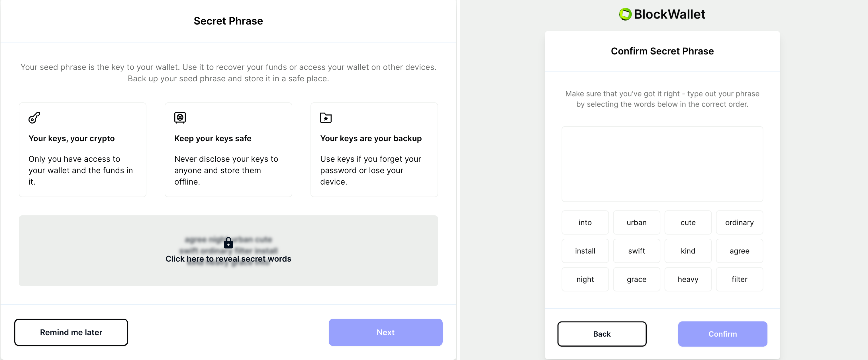
Task: Click the BlockWallet logo icon
Action: click(x=625, y=14)
